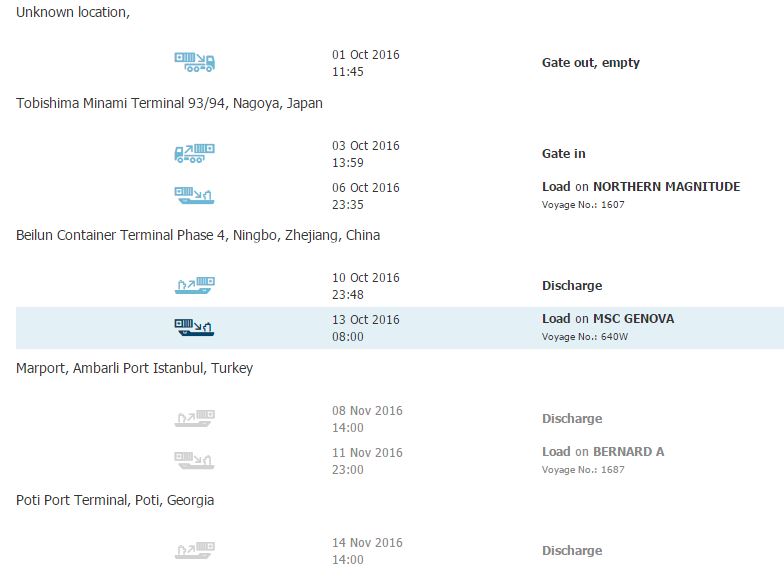Screen dimensions: 784x583
Task: Click Voyage No. 1687 text
Action: [583, 470]
